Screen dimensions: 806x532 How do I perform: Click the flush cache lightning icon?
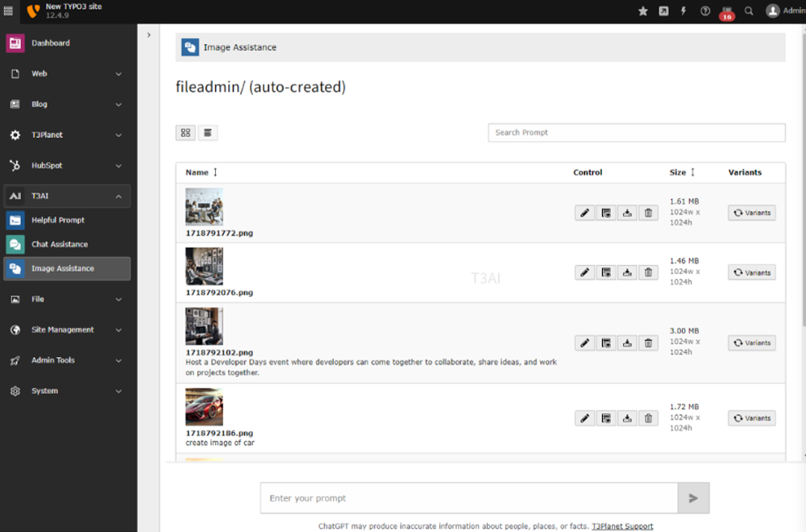[x=684, y=11]
